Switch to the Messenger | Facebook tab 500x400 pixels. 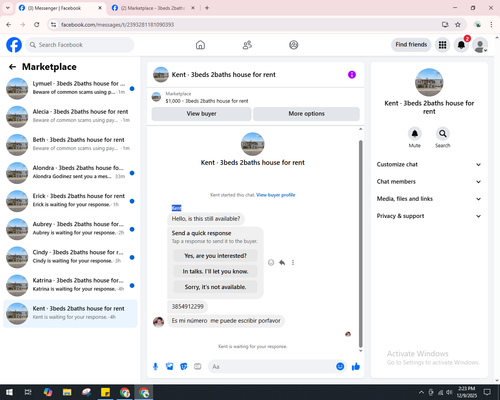(x=60, y=8)
